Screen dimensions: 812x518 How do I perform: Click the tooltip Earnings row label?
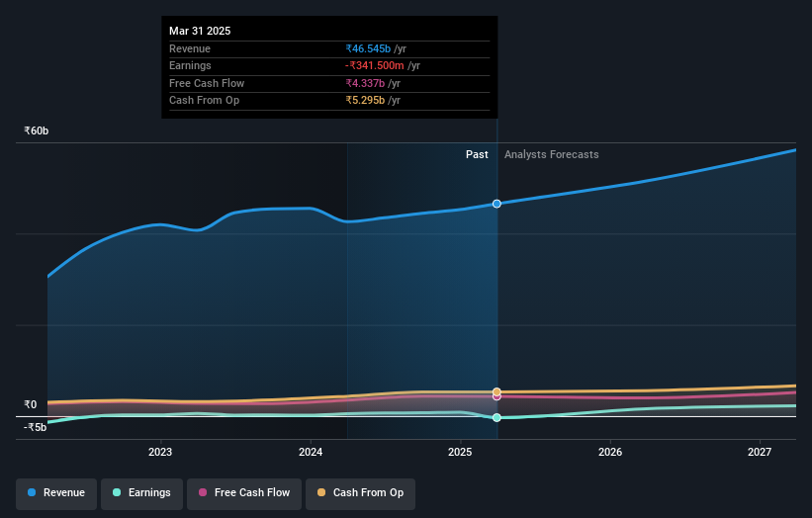coord(190,65)
